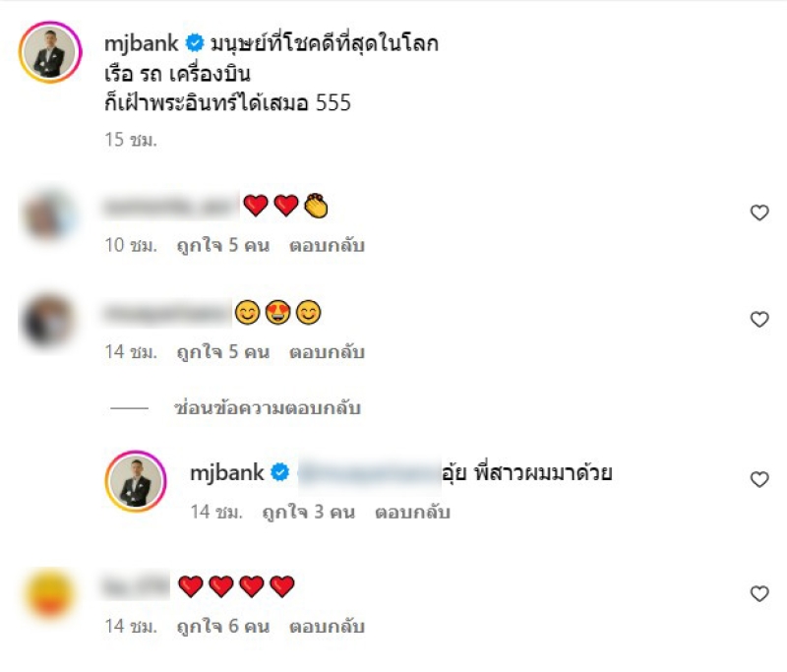The height and width of the screenshot is (672, 787).
Task: Like the comment with smiling face emojis
Action: (x=759, y=319)
